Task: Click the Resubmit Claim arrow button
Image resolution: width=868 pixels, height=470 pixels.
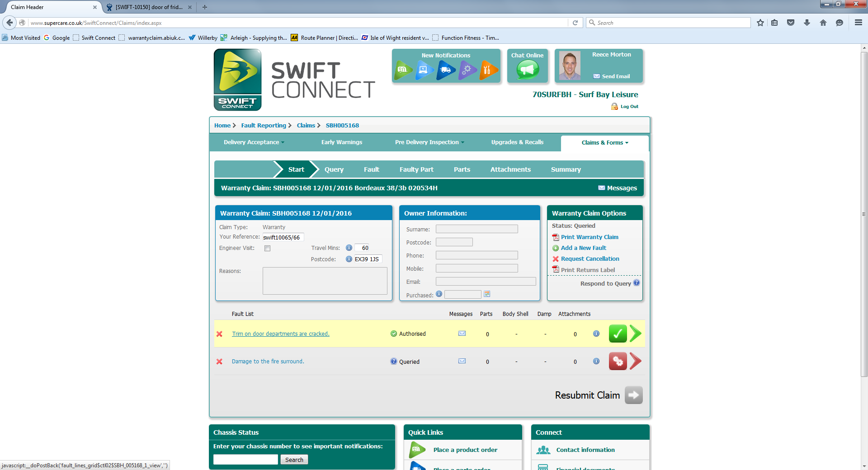Action: (633, 395)
